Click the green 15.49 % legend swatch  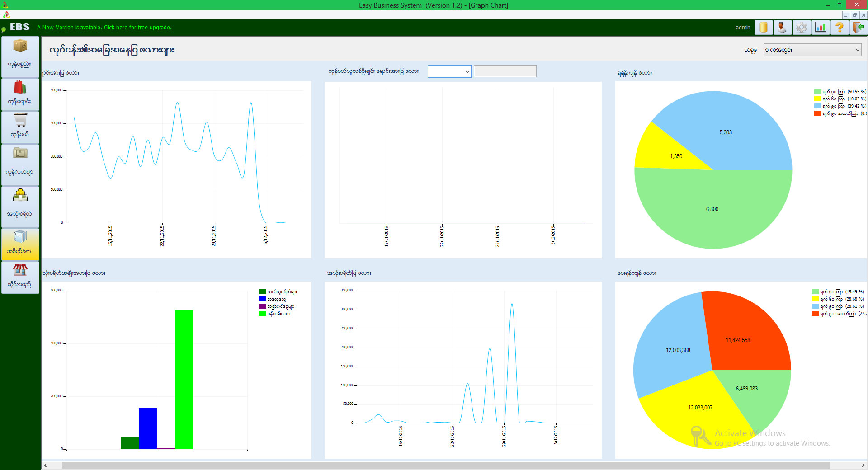pos(815,292)
